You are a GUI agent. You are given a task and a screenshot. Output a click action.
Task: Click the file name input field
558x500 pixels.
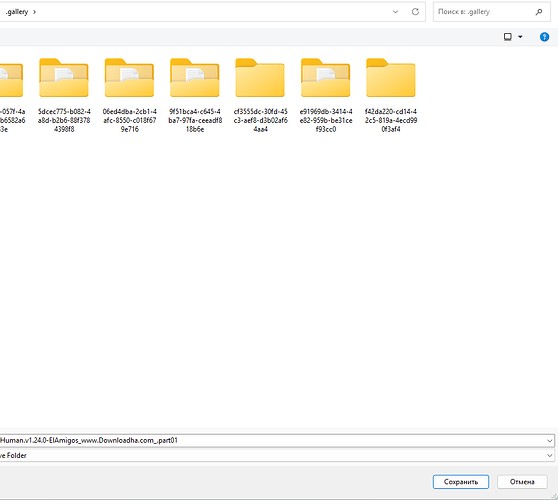click(x=272, y=441)
